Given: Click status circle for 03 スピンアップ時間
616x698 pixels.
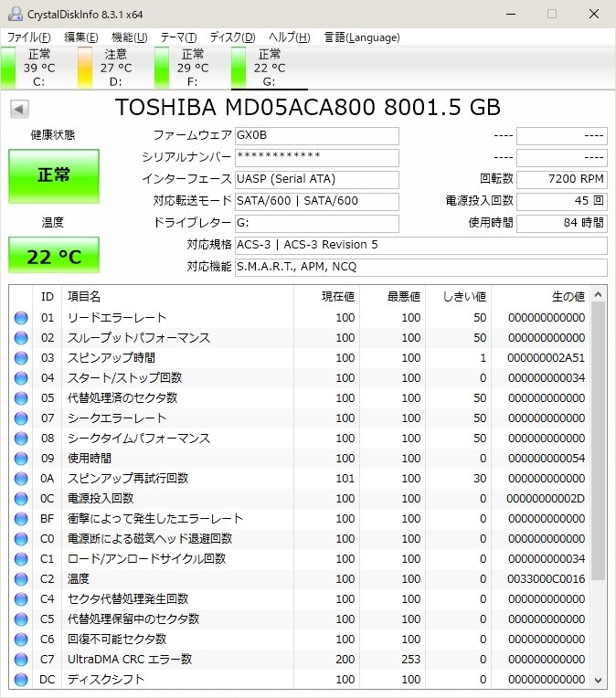Looking at the screenshot, I should point(21,358).
